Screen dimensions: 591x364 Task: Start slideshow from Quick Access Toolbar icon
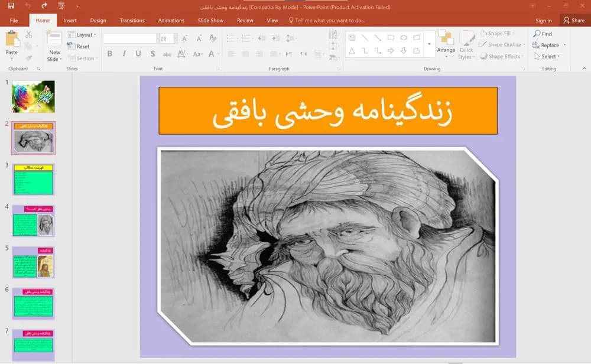[x=61, y=6]
